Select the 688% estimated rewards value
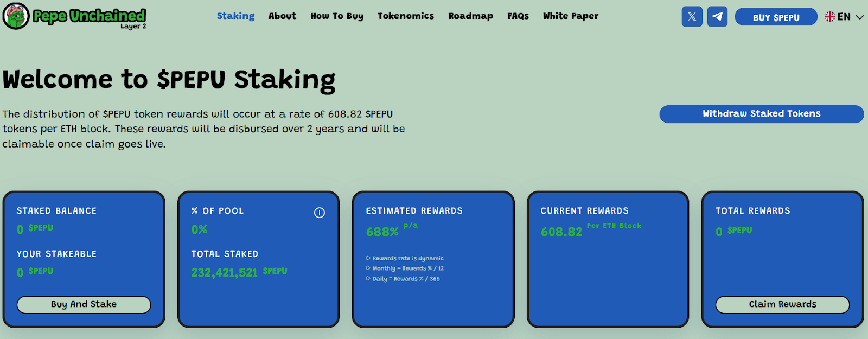 click(382, 232)
